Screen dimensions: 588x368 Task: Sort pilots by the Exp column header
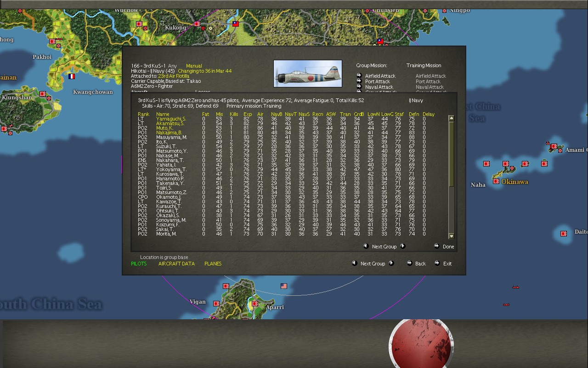tap(248, 114)
